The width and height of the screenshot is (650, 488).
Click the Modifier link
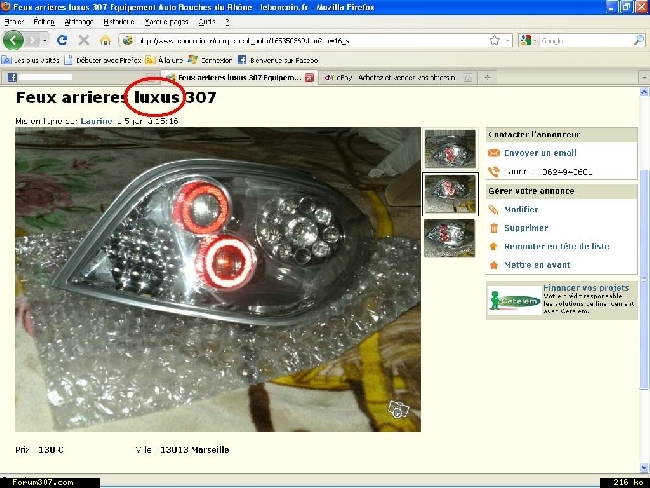point(521,209)
